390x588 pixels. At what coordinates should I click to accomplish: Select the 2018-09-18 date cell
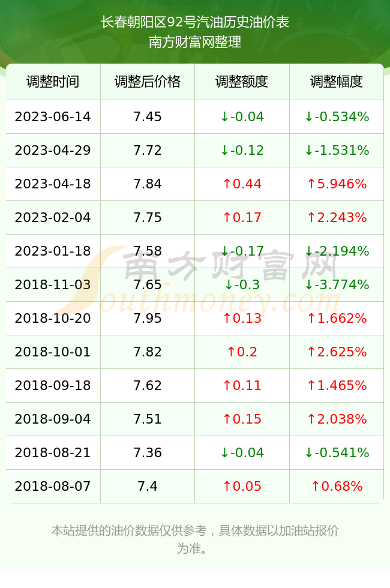point(53,385)
